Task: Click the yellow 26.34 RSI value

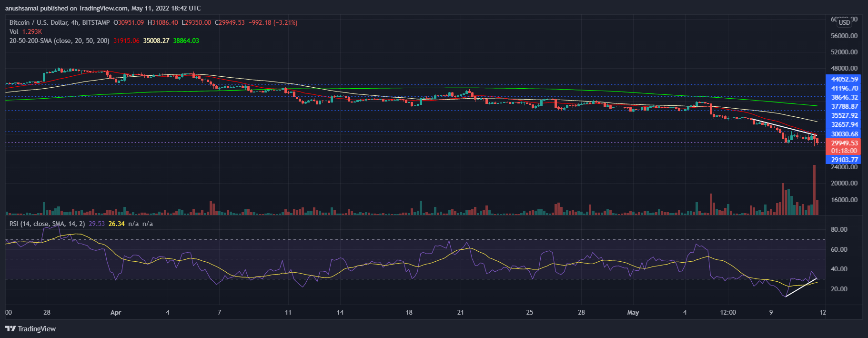Action: [117, 224]
